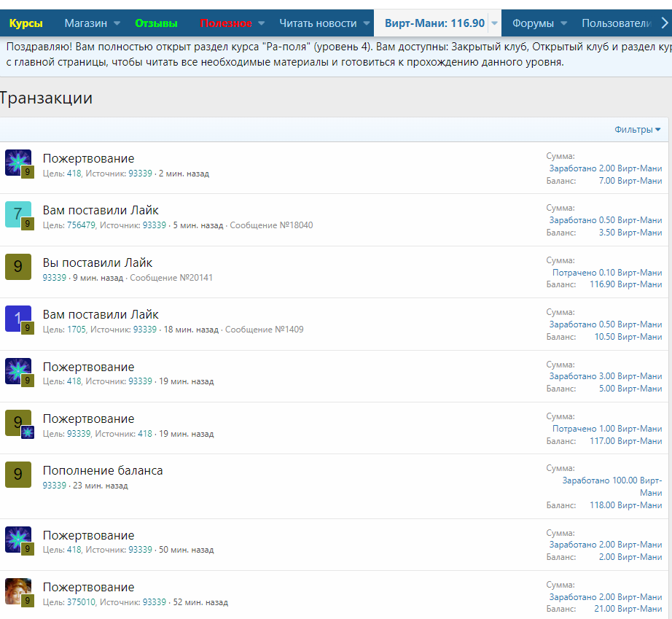Click the "9" avatar beside Пополнение баланса
Screen dimensions: 672x619
tap(18, 474)
